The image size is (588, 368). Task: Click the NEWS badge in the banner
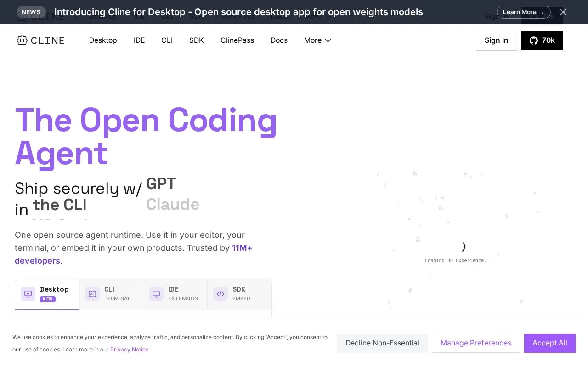pos(31,12)
